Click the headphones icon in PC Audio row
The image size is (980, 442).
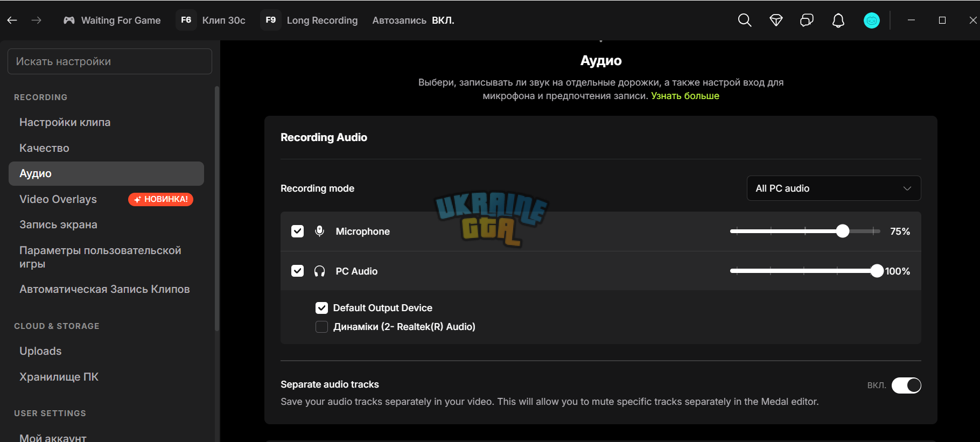[319, 271]
